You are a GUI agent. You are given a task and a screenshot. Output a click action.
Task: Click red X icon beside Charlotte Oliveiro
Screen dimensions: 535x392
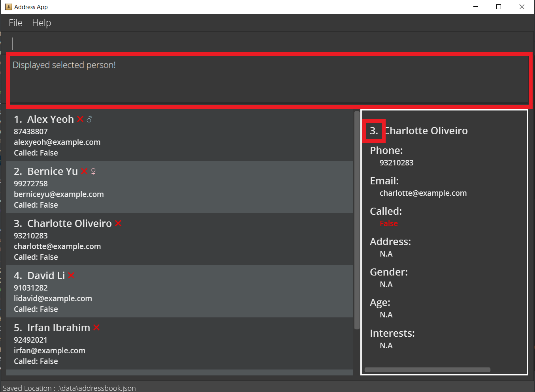click(x=118, y=223)
